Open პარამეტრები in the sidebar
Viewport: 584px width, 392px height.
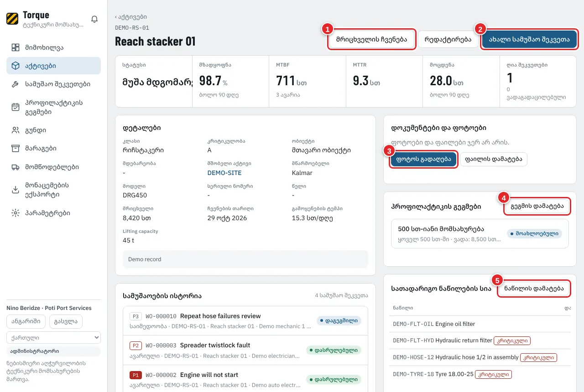coord(53,213)
